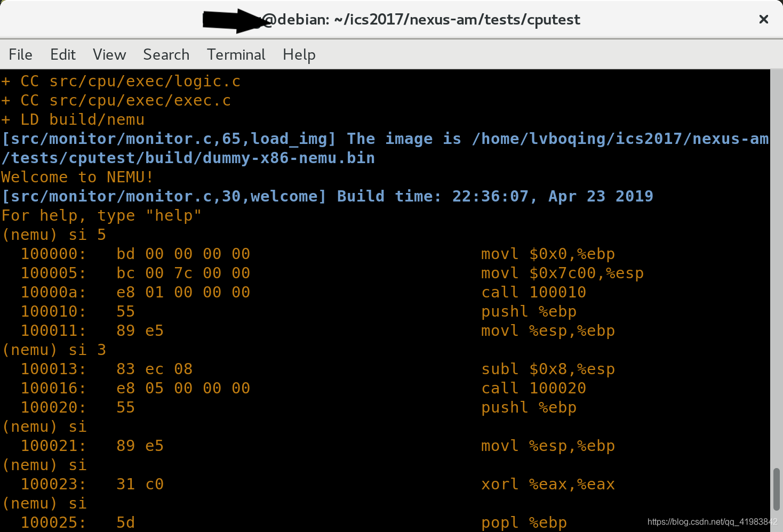Viewport: 783px width, 532px height.
Task: Click instruction 'call 100020'
Action: [533, 388]
